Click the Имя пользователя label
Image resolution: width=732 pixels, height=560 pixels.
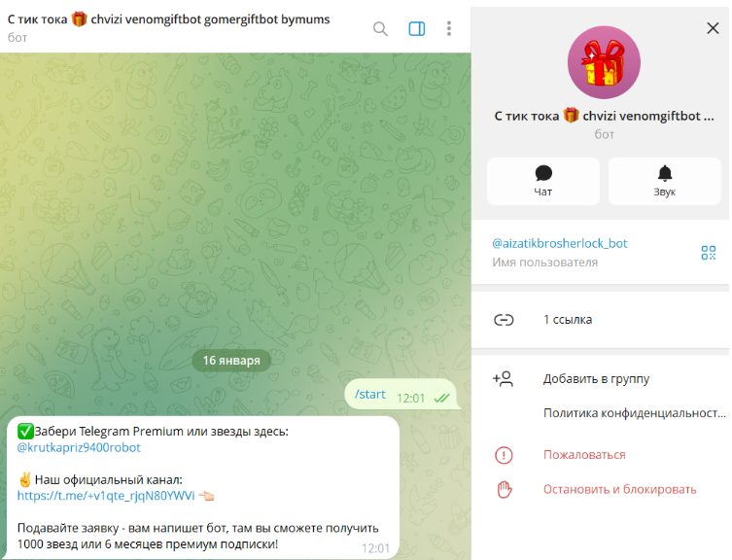tap(544, 262)
